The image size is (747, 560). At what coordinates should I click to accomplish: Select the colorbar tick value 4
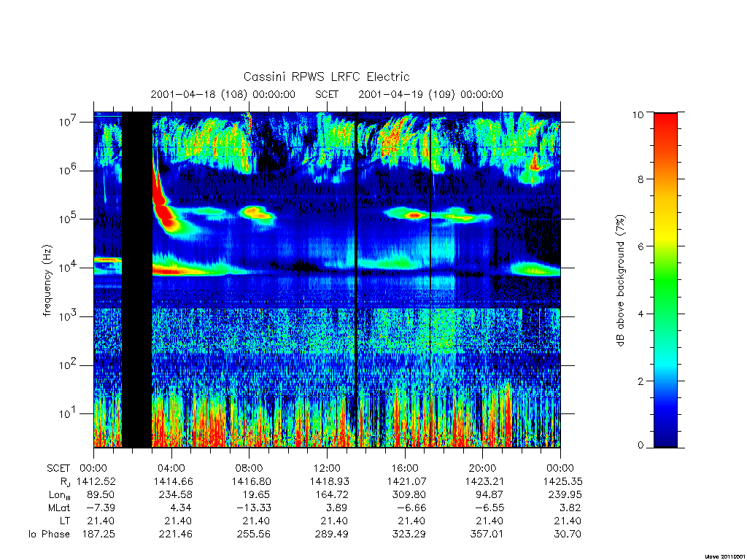click(x=640, y=314)
